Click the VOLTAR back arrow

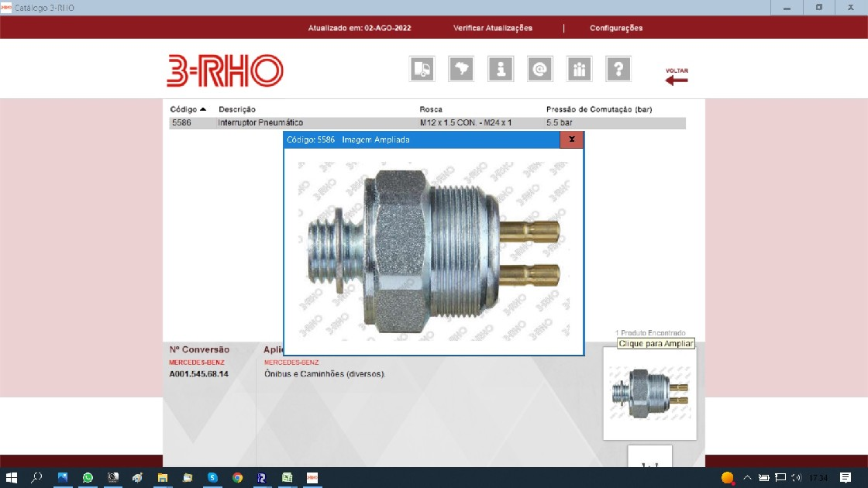pos(676,77)
